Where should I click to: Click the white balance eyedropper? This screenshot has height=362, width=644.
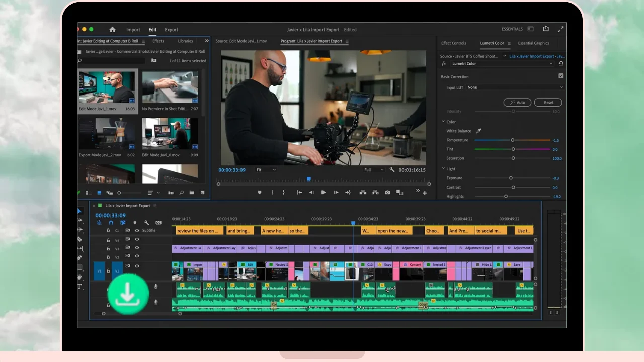point(479,131)
